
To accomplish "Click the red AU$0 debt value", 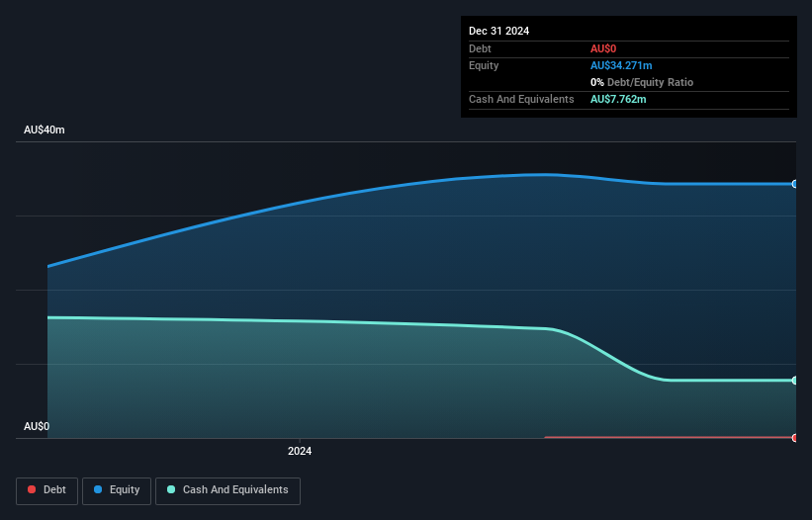I will pos(603,48).
